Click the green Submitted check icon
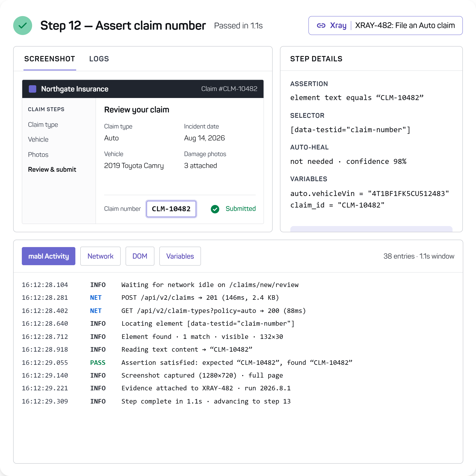The height and width of the screenshot is (476, 476). point(215,209)
